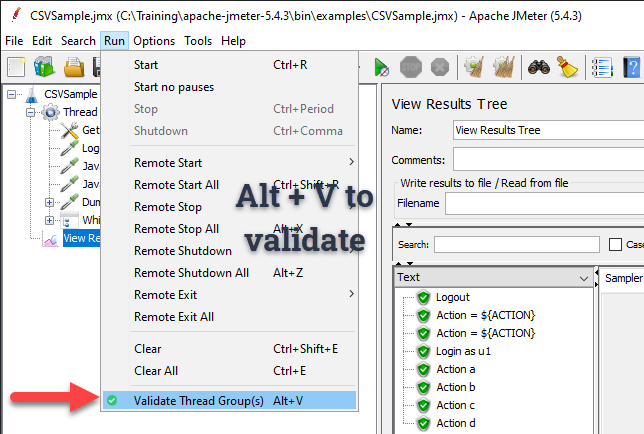The image size is (644, 434).
Task: Open the File menu
Action: pos(14,41)
